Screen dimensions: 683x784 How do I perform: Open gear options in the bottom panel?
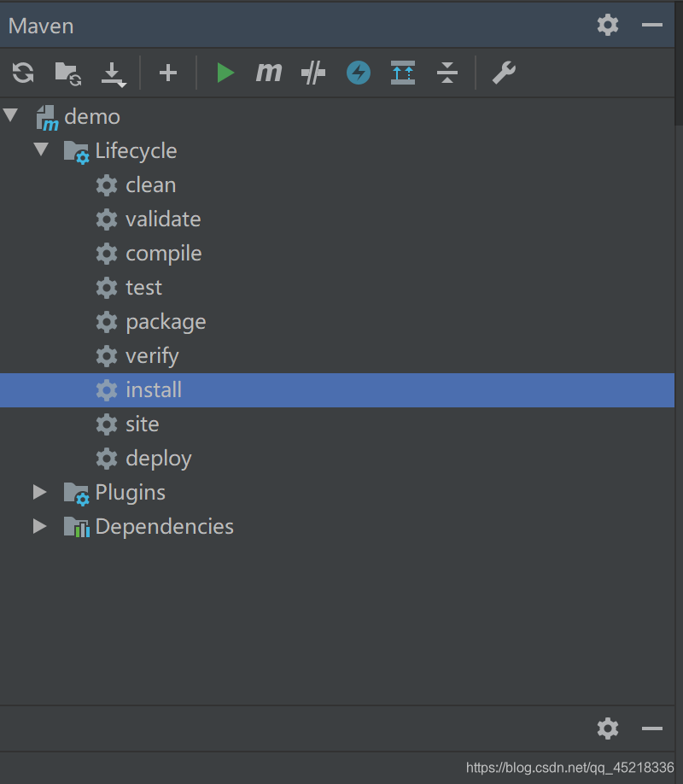(608, 728)
